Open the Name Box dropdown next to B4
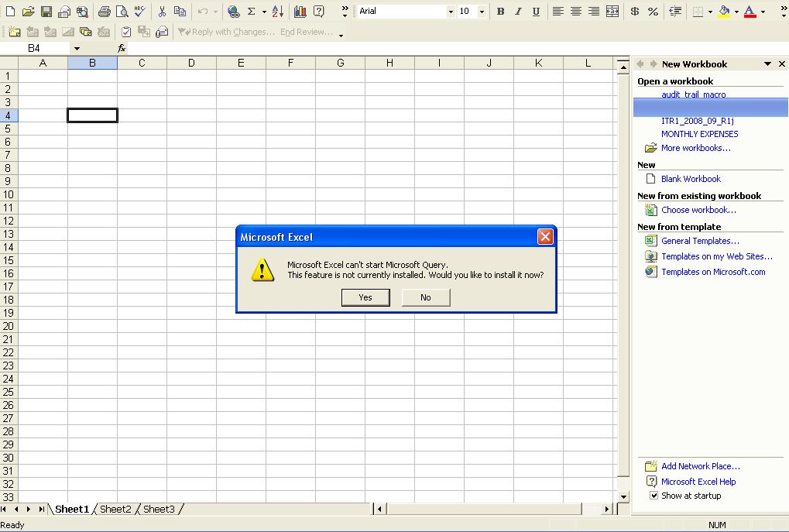Viewport: 789px width, 532px height. [77, 48]
